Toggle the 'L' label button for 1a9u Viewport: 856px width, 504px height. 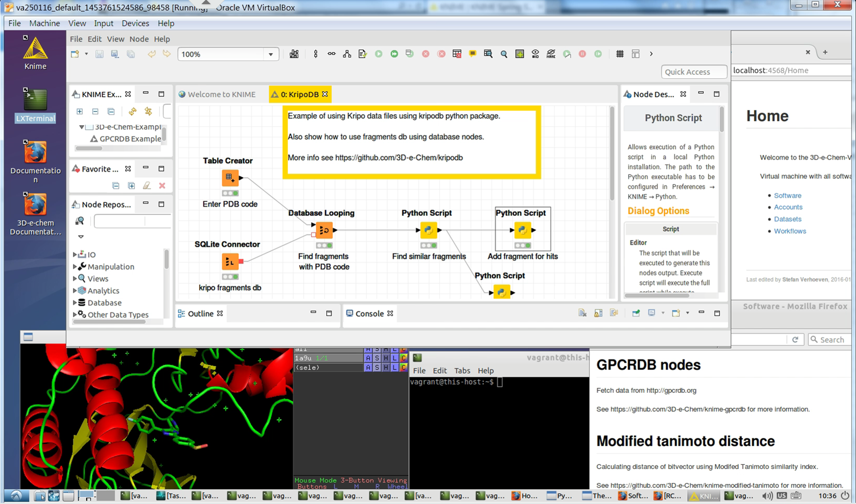(x=394, y=358)
